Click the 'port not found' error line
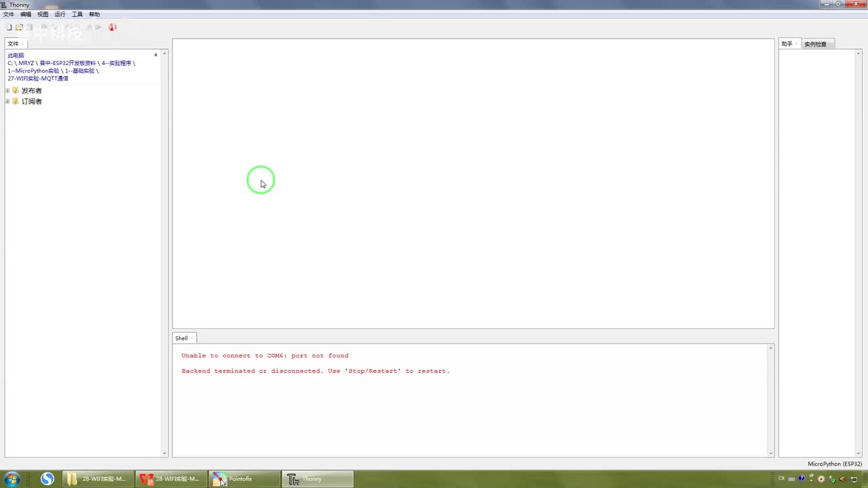This screenshot has height=488, width=868. click(x=264, y=355)
